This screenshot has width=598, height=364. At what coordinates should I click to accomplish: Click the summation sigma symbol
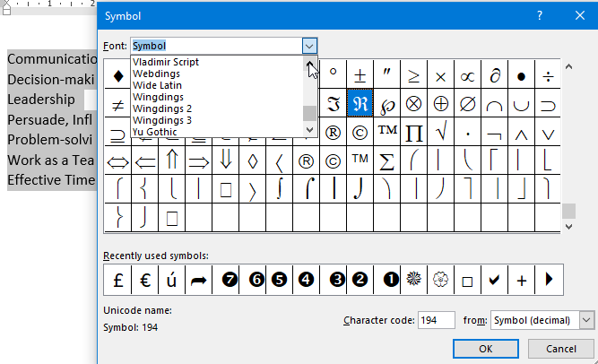pos(387,161)
